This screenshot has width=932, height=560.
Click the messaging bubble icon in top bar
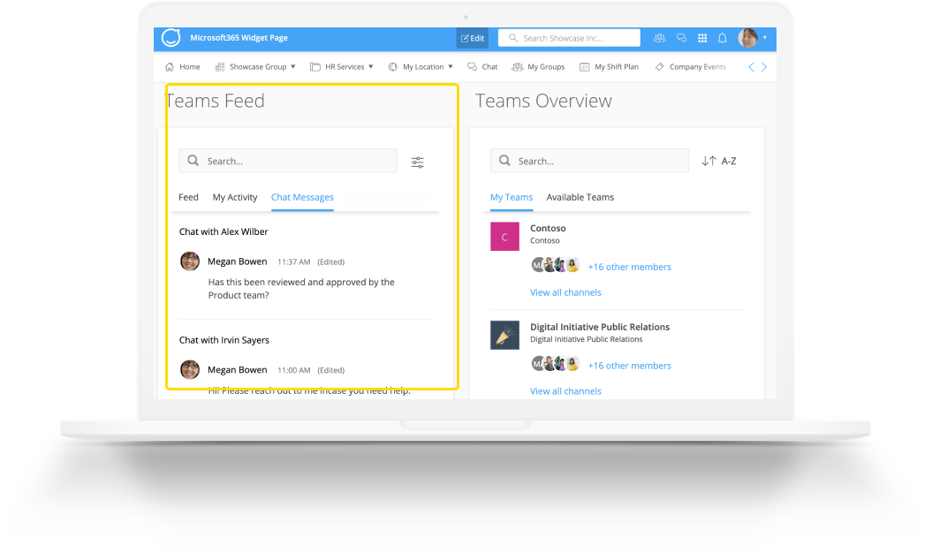tap(681, 38)
